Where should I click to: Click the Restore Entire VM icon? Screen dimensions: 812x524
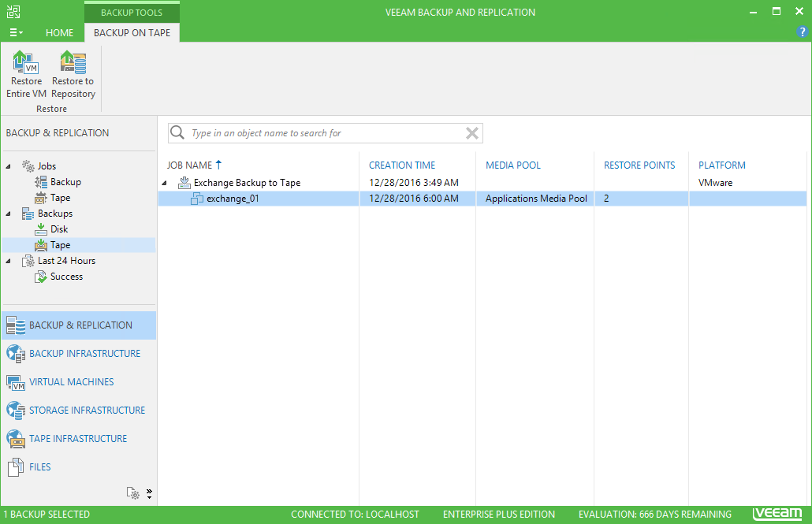26,63
